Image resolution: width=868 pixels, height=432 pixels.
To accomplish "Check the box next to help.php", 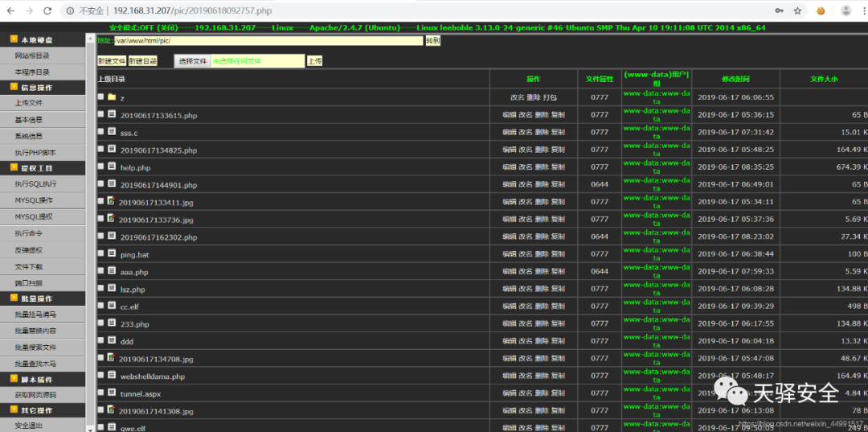I will (x=100, y=167).
